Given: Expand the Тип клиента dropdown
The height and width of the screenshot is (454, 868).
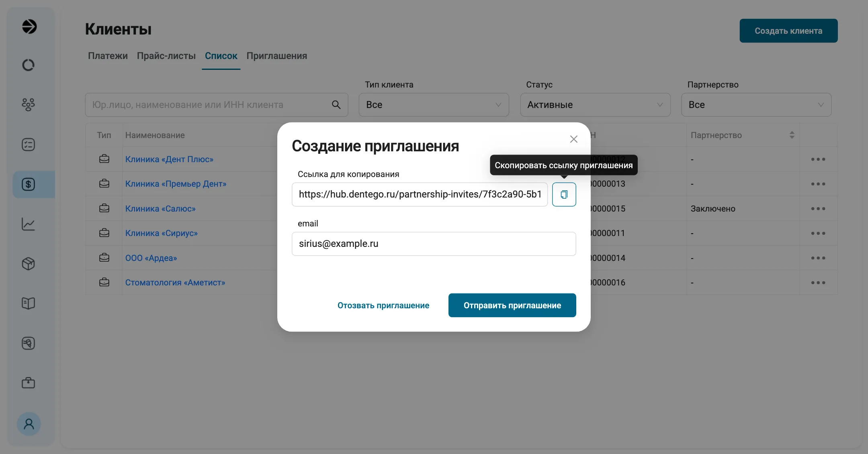Looking at the screenshot, I should tap(434, 105).
